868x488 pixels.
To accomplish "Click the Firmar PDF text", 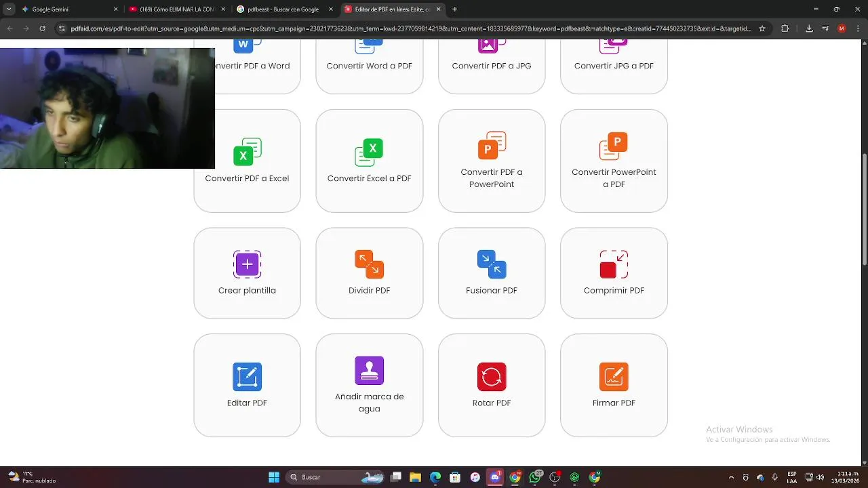I will click(614, 403).
